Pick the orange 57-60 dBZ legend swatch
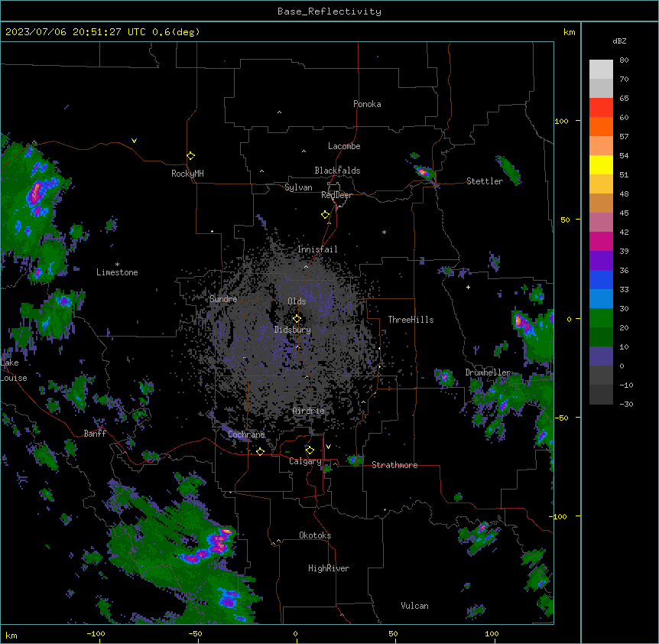659x644 pixels. 601,126
